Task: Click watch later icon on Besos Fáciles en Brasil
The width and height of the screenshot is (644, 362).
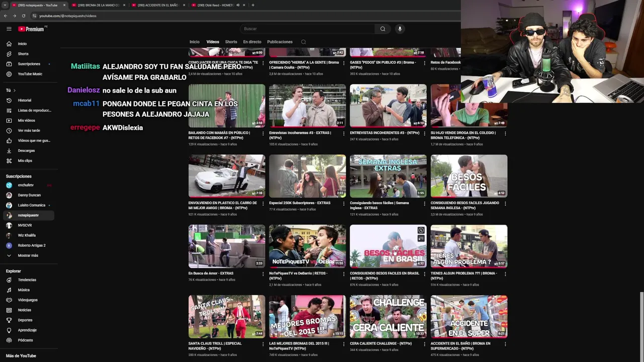Action: pyautogui.click(x=421, y=230)
